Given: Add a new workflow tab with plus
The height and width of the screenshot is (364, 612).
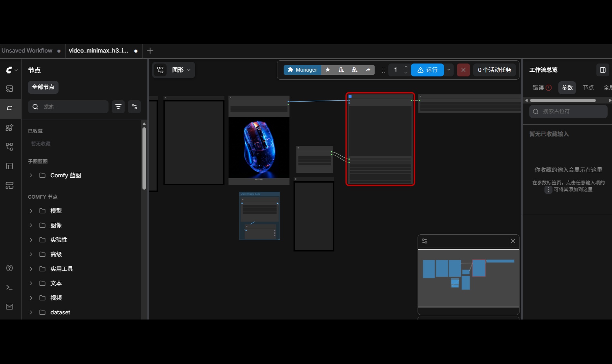Looking at the screenshot, I should [x=150, y=51].
